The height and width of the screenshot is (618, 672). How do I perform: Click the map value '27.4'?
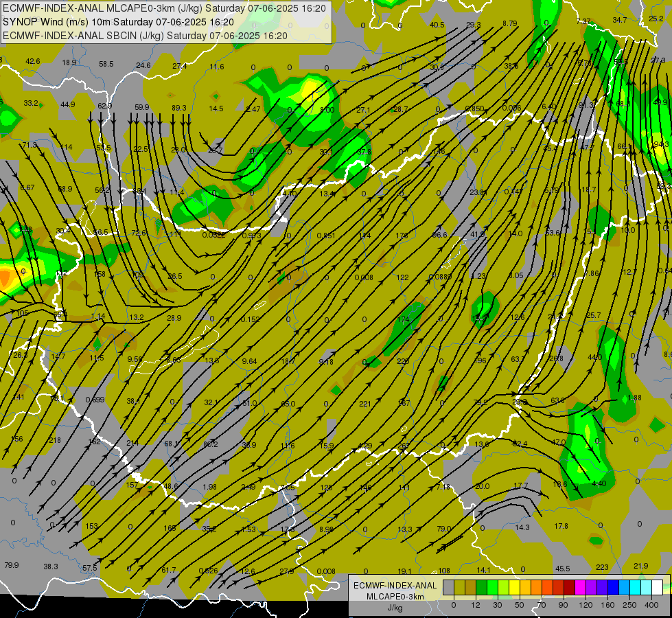pos(180,66)
